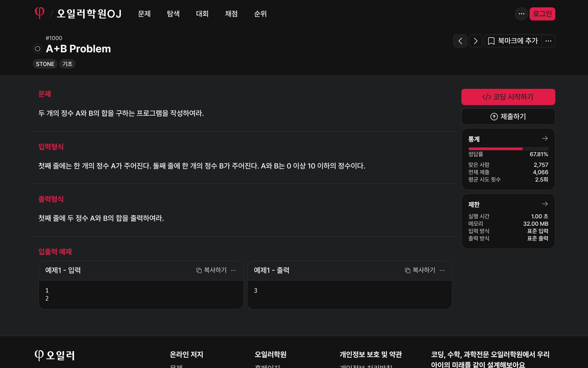Open the 대회 menu in navigation
This screenshot has height=368, width=588.
click(x=202, y=14)
